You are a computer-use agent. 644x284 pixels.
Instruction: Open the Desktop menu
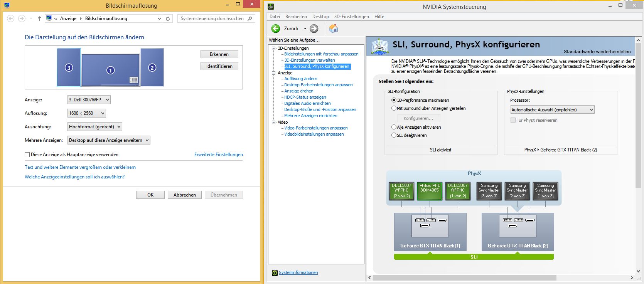(320, 17)
